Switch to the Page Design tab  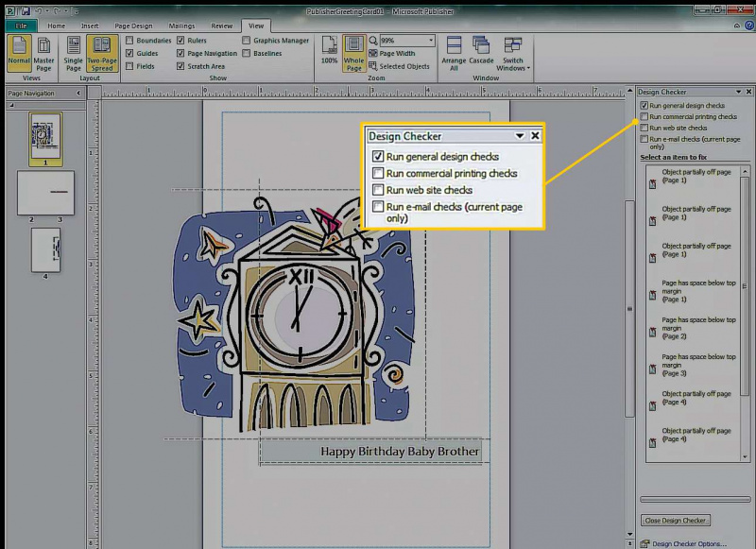[x=133, y=26]
